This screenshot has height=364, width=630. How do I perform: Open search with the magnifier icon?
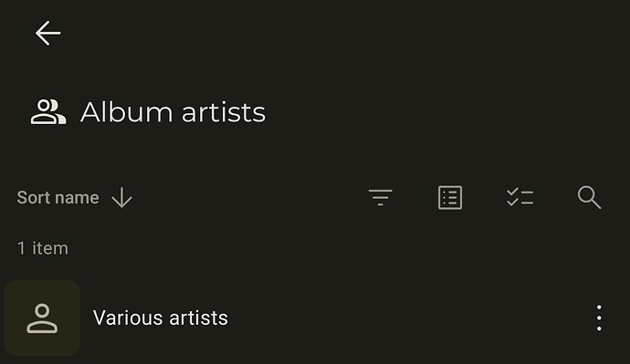click(x=589, y=197)
